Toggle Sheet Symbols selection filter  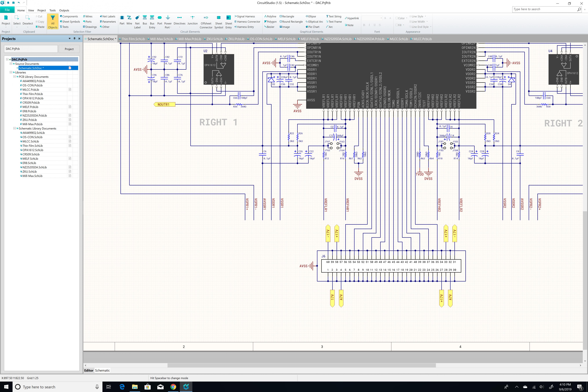pos(70,22)
